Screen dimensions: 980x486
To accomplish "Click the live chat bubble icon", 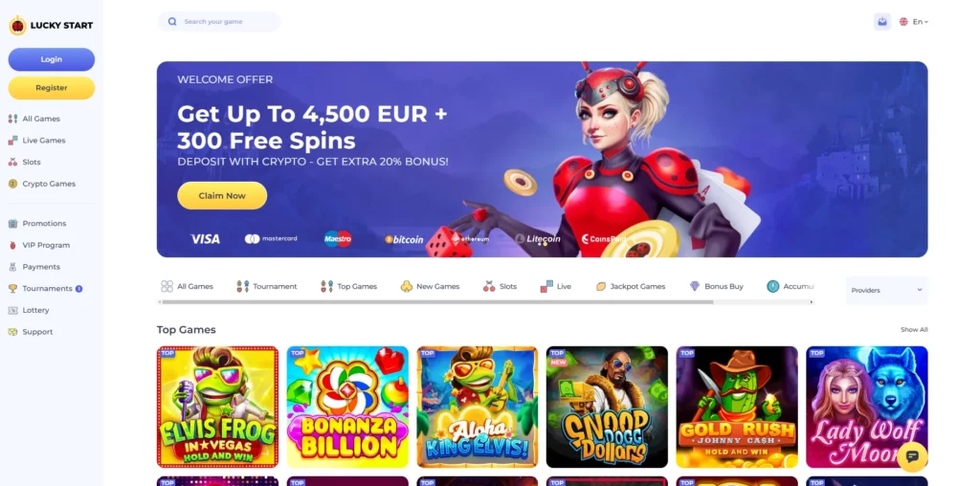I will [911, 456].
